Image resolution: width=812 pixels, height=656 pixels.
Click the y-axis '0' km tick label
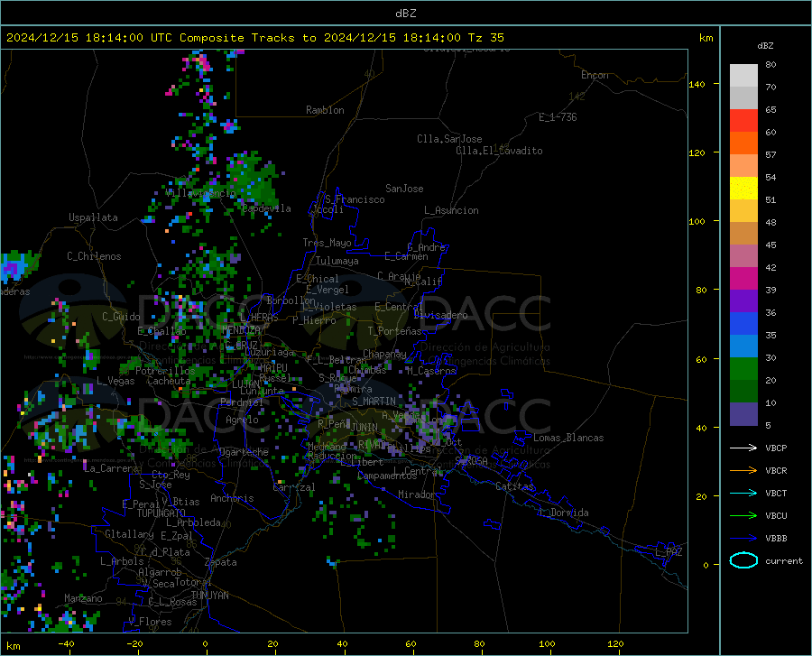point(706,565)
